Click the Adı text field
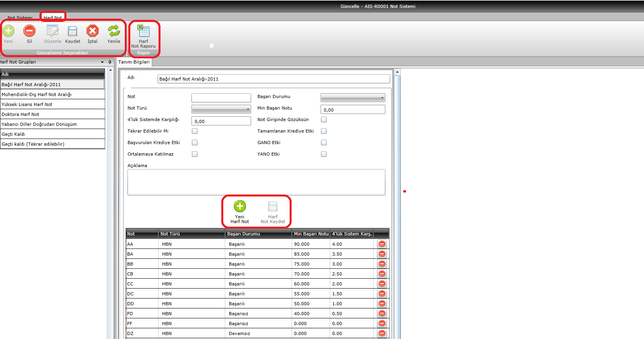This screenshot has width=644, height=339. pyautogui.click(x=274, y=79)
